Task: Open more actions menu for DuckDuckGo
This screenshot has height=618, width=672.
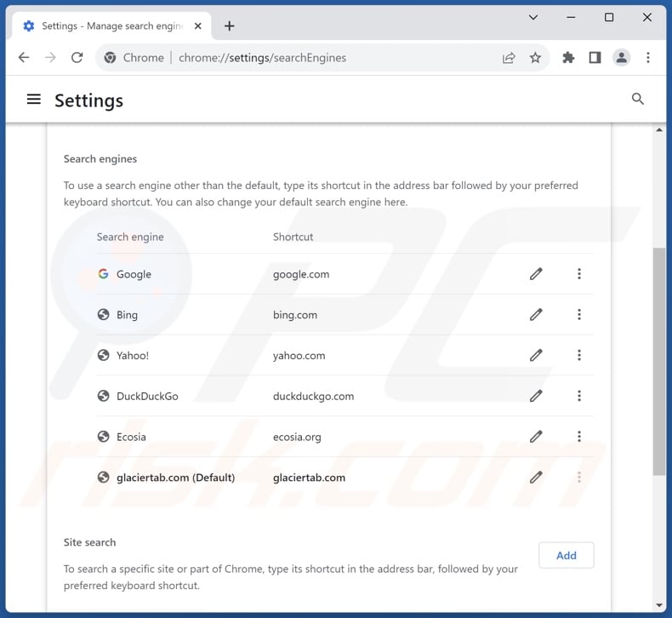Action: [x=579, y=396]
